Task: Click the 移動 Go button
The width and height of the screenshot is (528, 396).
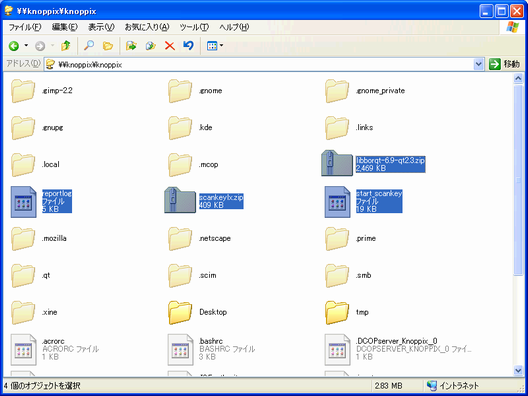Action: (504, 64)
